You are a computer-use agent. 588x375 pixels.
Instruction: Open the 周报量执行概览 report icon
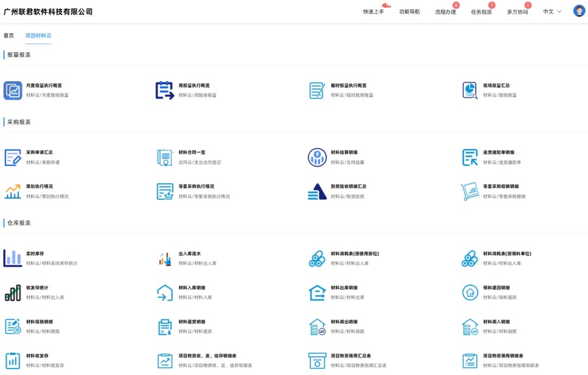(x=165, y=90)
